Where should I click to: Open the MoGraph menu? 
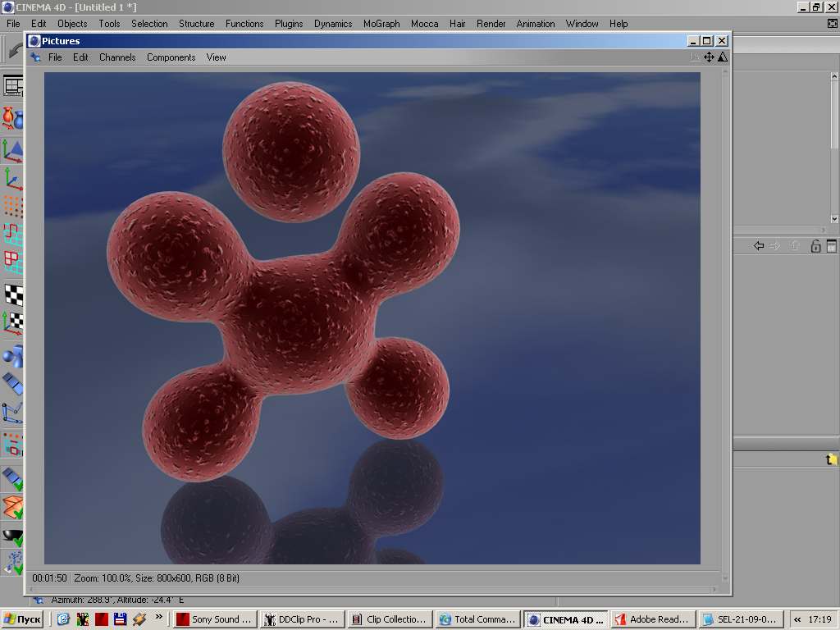(381, 24)
